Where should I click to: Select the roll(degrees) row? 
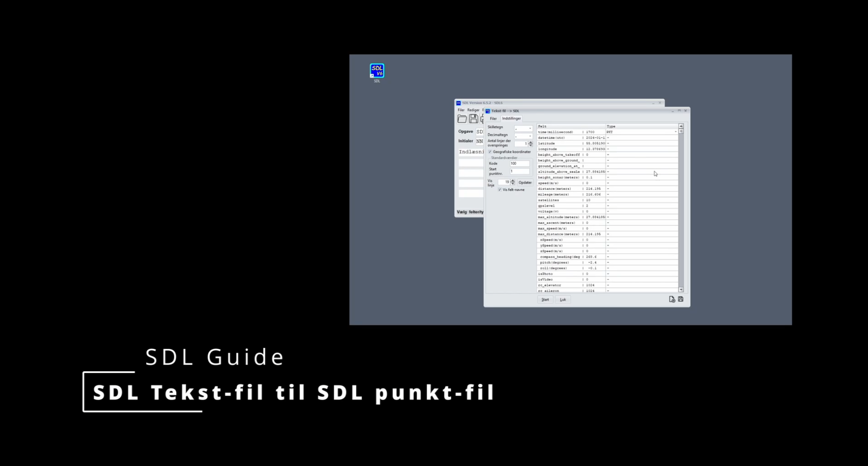(x=607, y=268)
